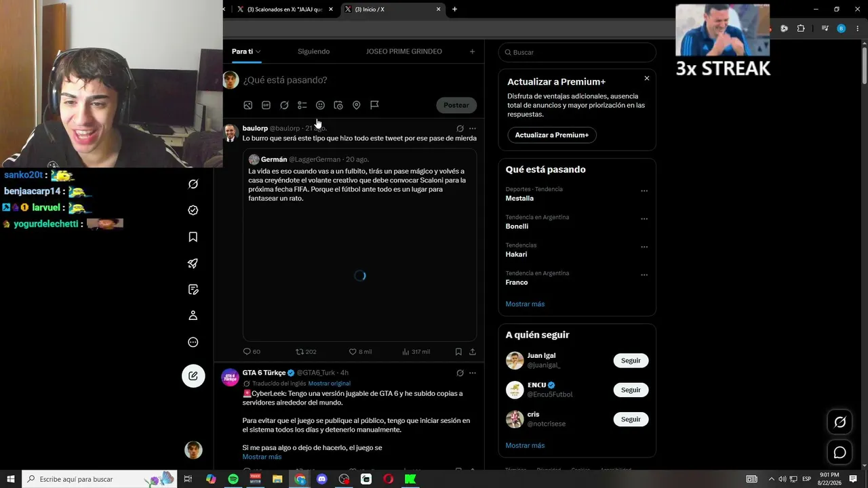The width and height of the screenshot is (868, 488).
Task: Focus the ¿Qué está pasando? compose box
Action: (x=359, y=80)
